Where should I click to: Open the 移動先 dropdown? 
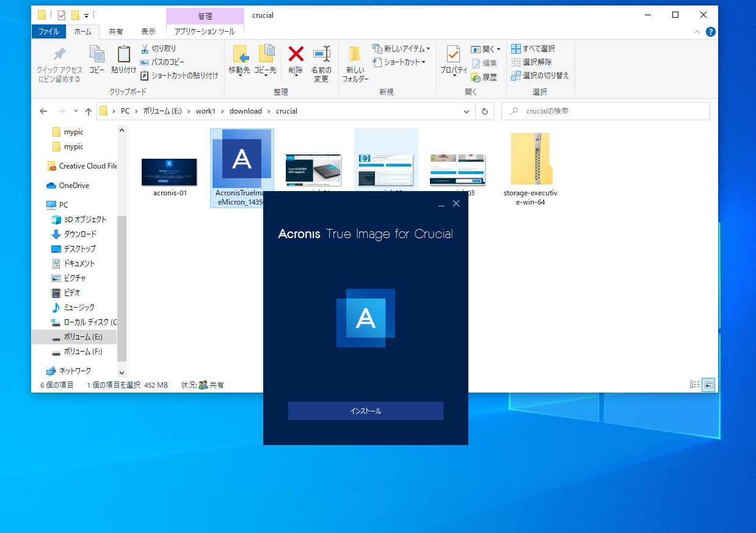(239, 61)
